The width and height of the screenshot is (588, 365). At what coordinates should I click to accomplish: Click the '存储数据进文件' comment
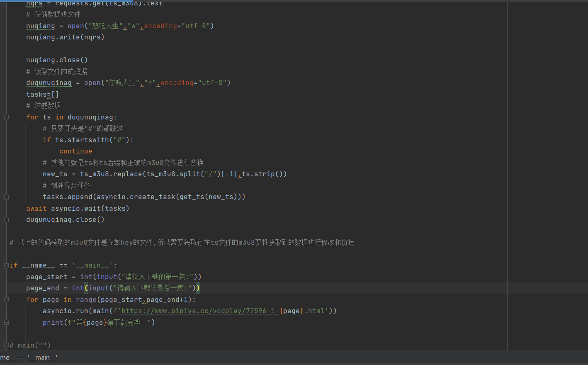point(53,15)
